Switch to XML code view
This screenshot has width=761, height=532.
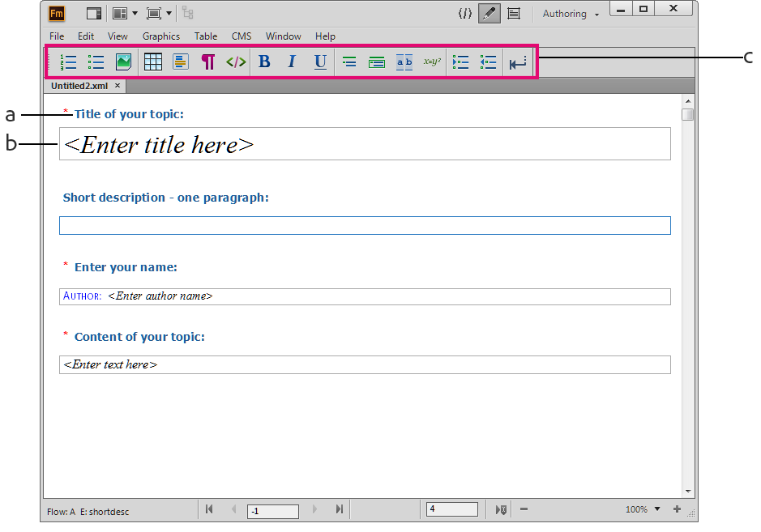coord(464,13)
